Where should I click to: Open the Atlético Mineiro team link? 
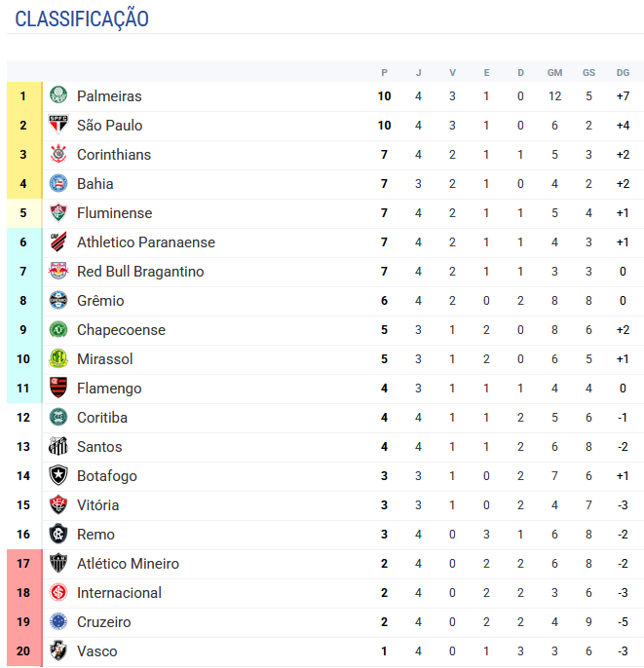(128, 564)
